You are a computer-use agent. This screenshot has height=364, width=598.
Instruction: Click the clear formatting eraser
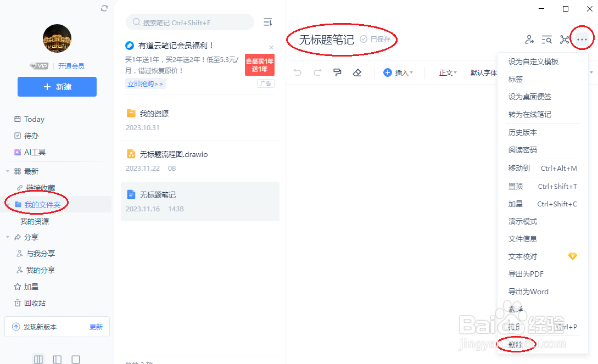[x=357, y=72]
